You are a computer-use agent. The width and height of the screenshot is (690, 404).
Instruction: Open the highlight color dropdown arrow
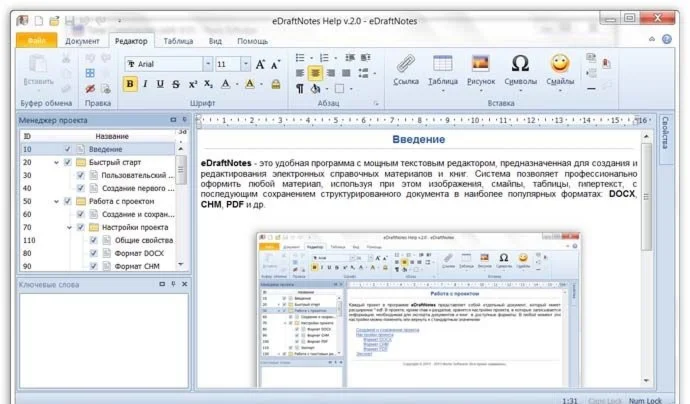(x=261, y=84)
